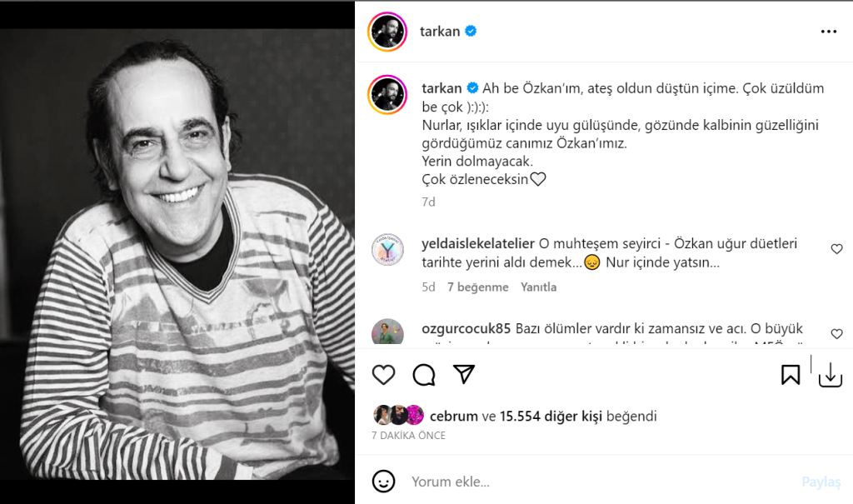
Task: Open ozgurcocuk85's profile avatar
Action: (387, 332)
